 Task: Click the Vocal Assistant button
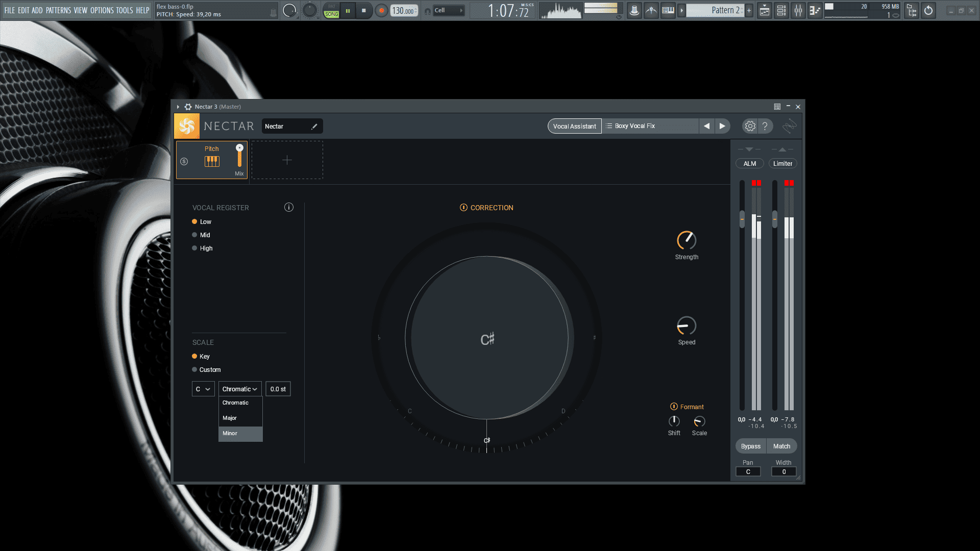574,127
